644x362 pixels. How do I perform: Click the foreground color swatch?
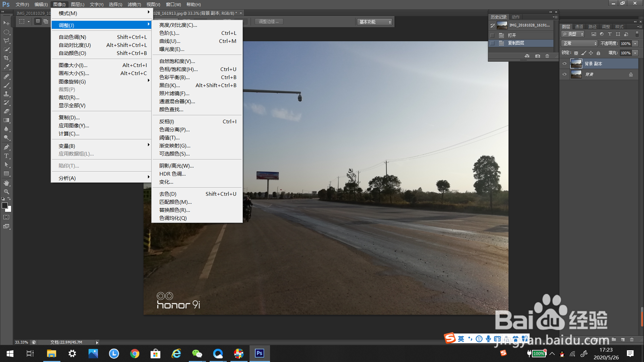(x=5, y=205)
